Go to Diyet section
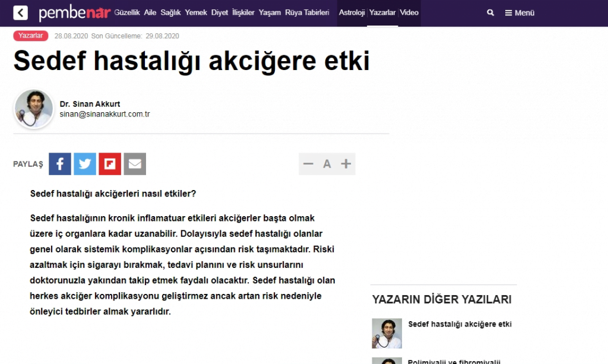This screenshot has width=608, height=364. click(220, 12)
